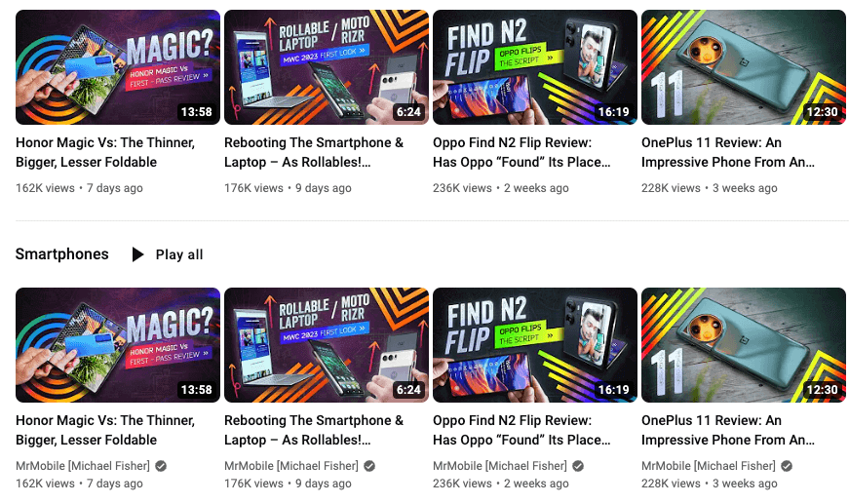Open top-row Honor Magic Vs thumbnail
The image size is (849, 504).
pyautogui.click(x=118, y=67)
